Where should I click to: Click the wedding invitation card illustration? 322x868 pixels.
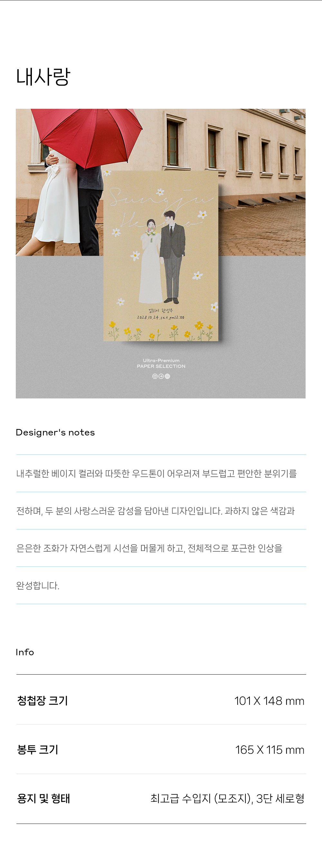point(161,256)
